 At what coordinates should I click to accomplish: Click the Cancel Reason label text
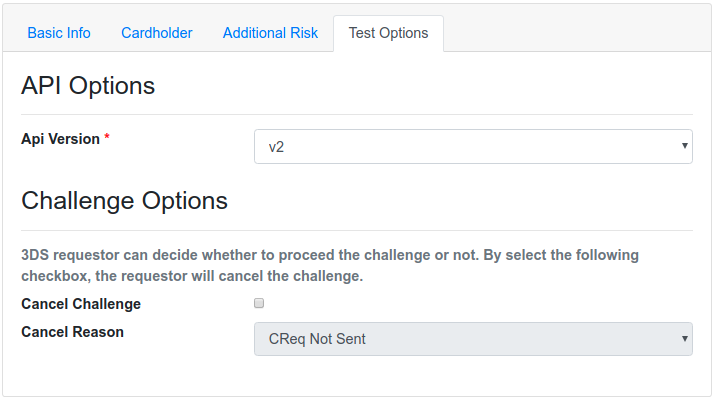(x=72, y=331)
